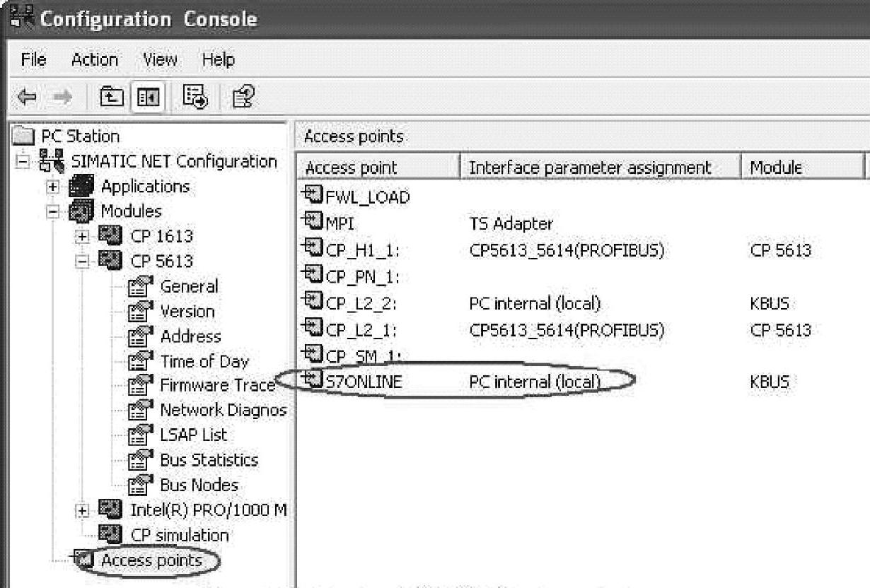
Task: Click the Time of Day icon
Action: pyautogui.click(x=141, y=362)
